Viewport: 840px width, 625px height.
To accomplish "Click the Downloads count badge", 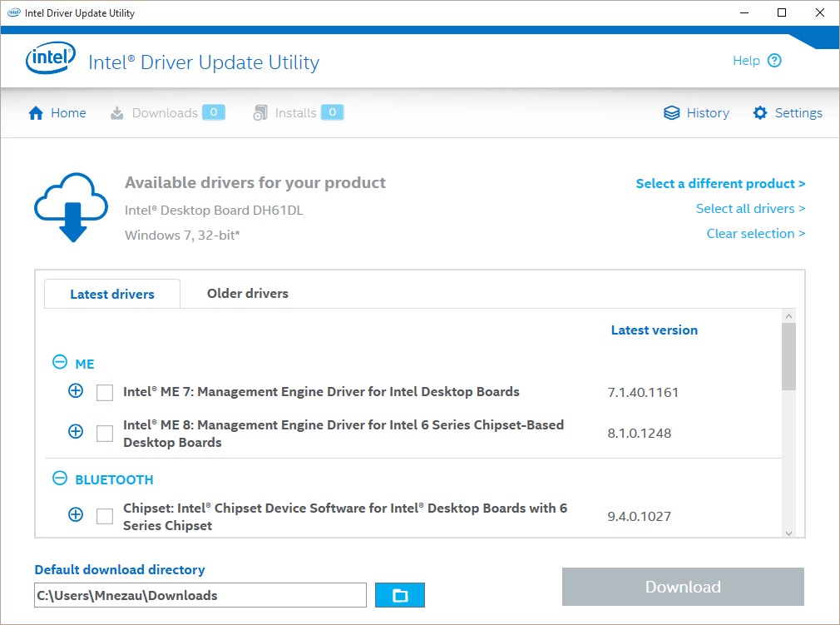I will [213, 112].
